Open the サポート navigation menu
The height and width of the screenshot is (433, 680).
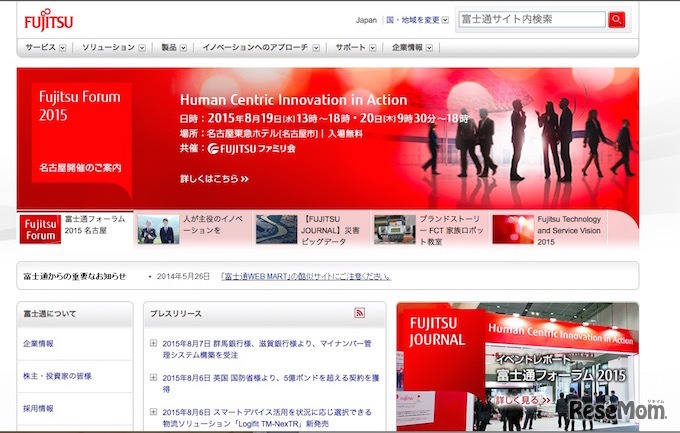click(356, 47)
